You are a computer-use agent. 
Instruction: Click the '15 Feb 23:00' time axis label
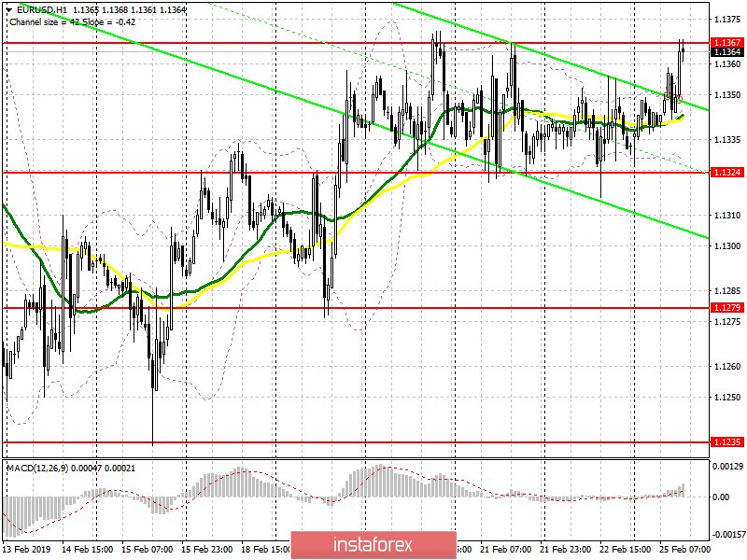click(x=206, y=549)
